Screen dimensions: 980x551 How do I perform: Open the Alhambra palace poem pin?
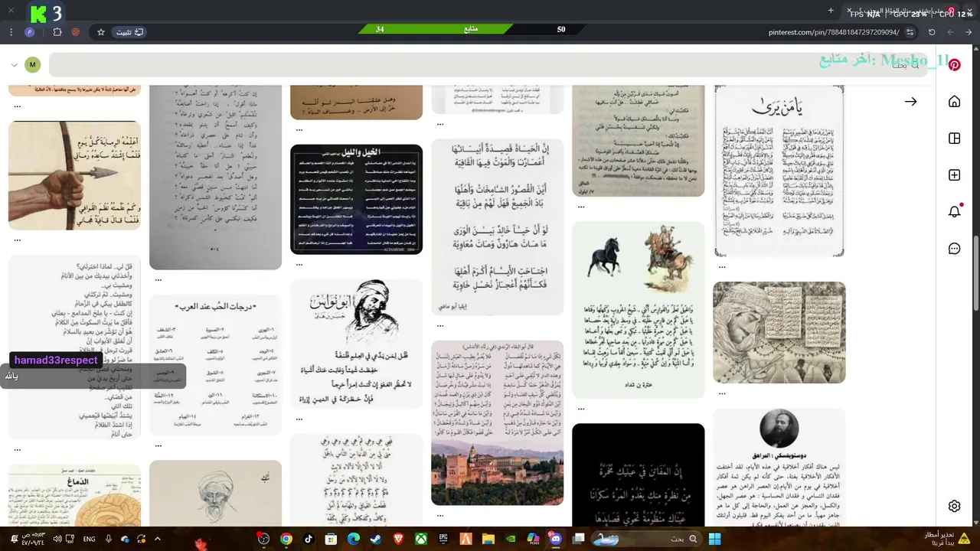click(x=497, y=422)
